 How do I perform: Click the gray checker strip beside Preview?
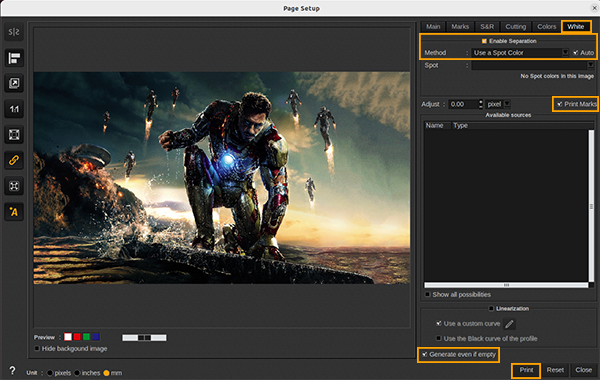[144, 338]
